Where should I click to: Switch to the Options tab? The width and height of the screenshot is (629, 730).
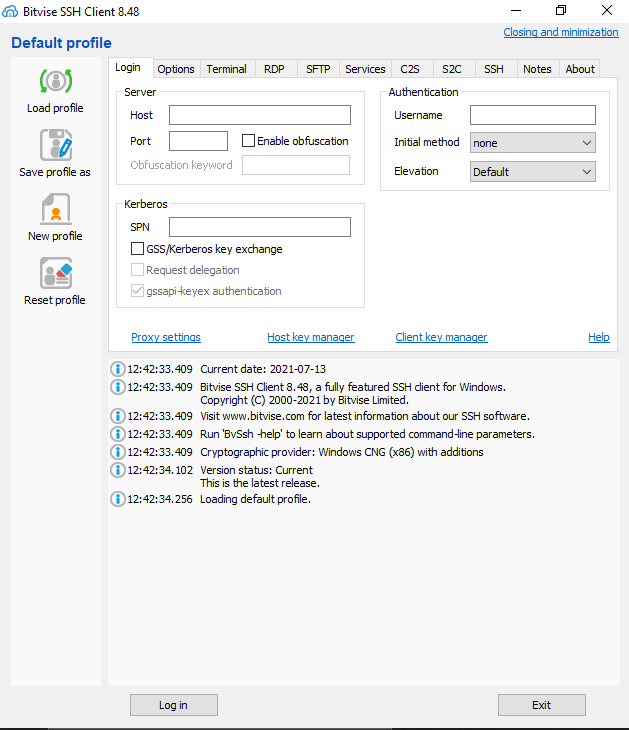point(176,69)
